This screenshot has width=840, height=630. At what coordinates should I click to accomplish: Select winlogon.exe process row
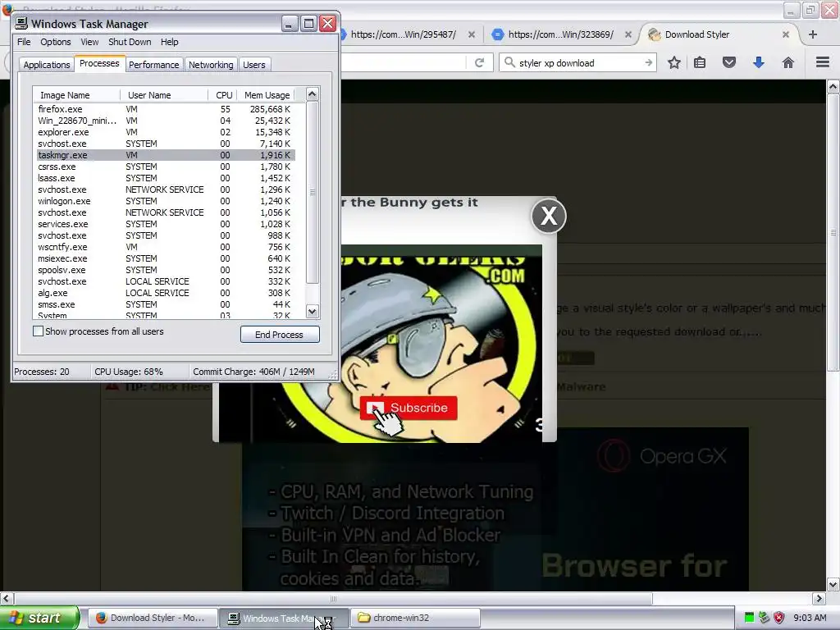point(164,201)
